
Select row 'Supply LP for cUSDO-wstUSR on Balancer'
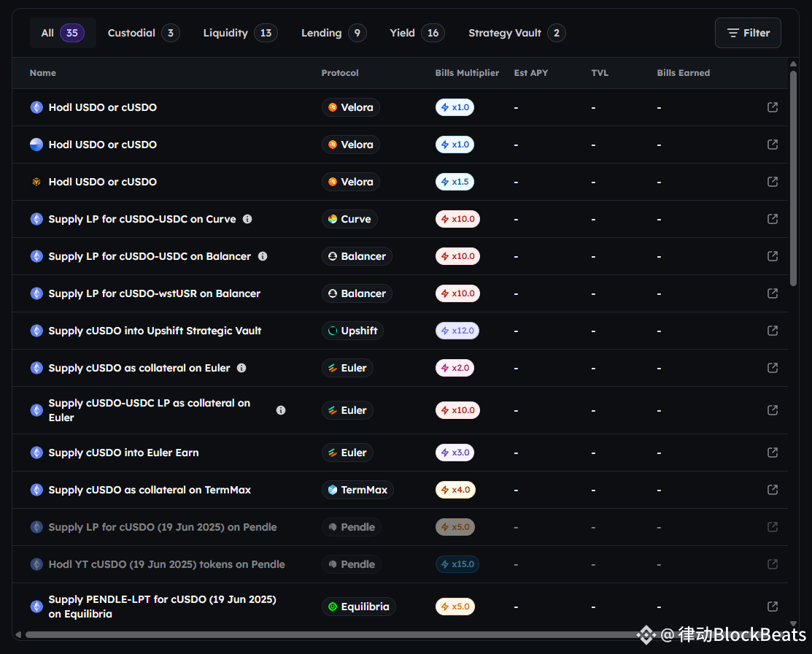click(x=400, y=293)
